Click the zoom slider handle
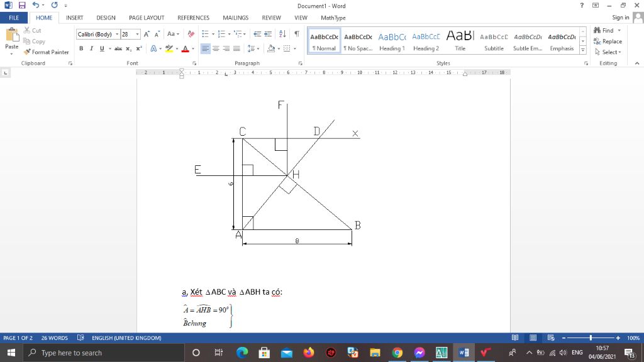This screenshot has height=362, width=644. point(591,337)
